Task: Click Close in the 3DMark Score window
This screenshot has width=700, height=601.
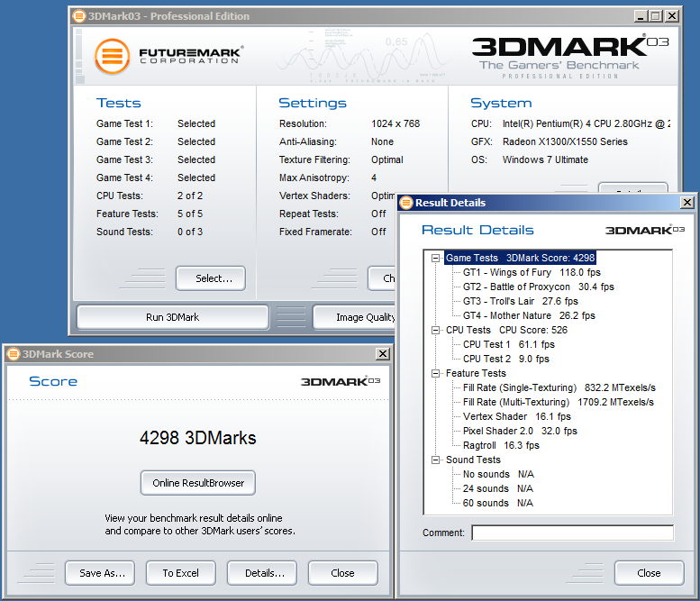Action: coord(343,573)
